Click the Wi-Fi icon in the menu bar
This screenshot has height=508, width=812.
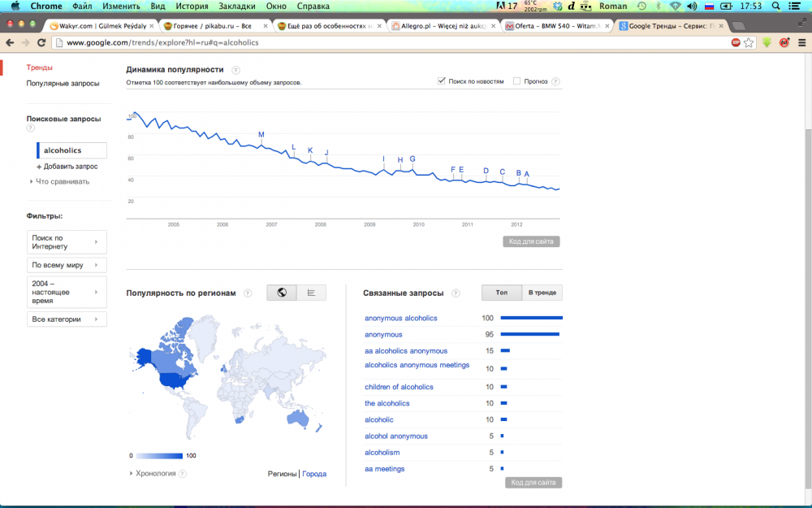tap(675, 7)
